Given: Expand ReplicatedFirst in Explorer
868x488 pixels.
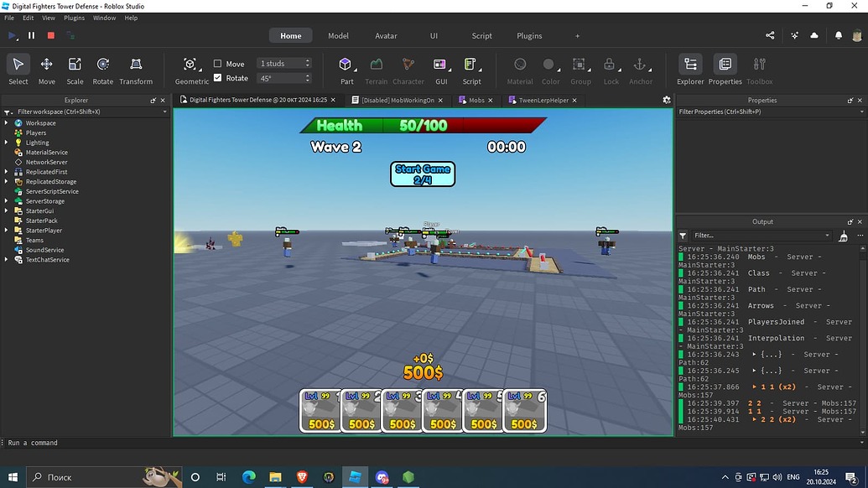Looking at the screenshot, I should (6, 172).
